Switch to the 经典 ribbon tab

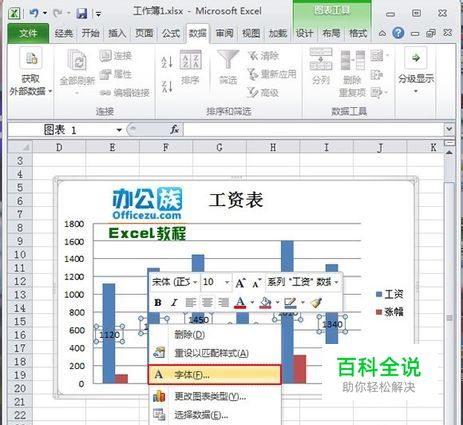pos(64,33)
